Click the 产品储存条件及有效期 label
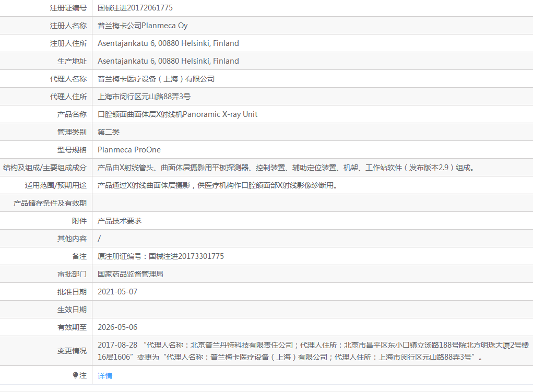 [50, 203]
